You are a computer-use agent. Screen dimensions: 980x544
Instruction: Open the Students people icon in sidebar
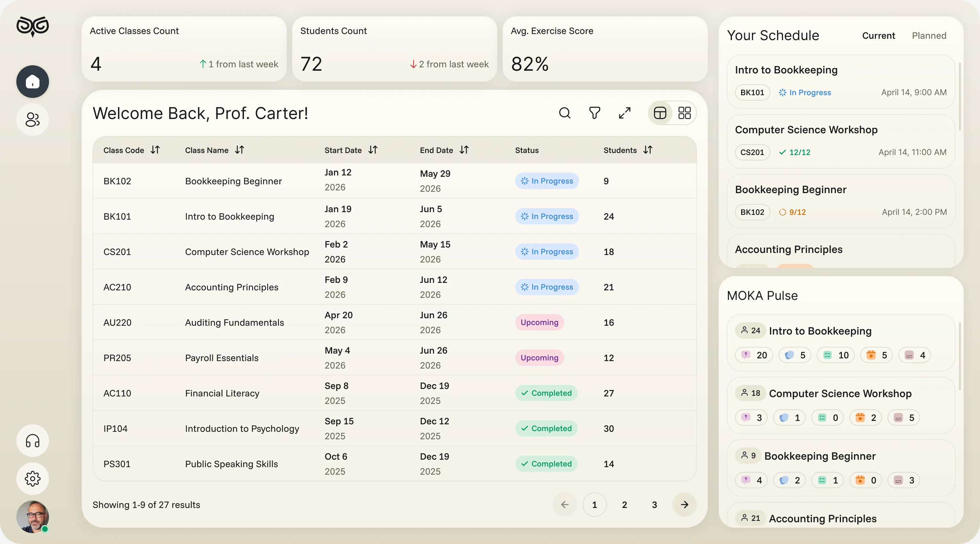pyautogui.click(x=32, y=119)
